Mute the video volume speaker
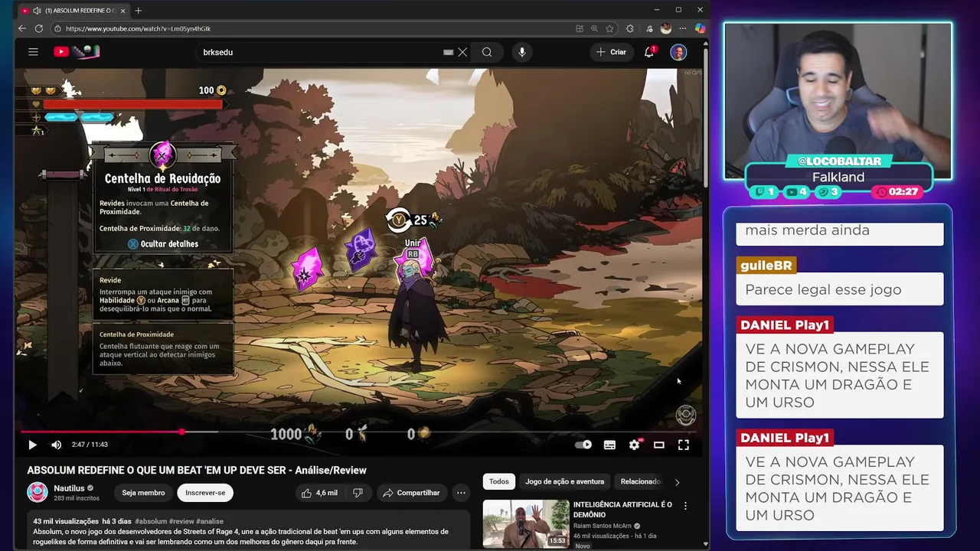The width and height of the screenshot is (980, 551). pyautogui.click(x=56, y=445)
